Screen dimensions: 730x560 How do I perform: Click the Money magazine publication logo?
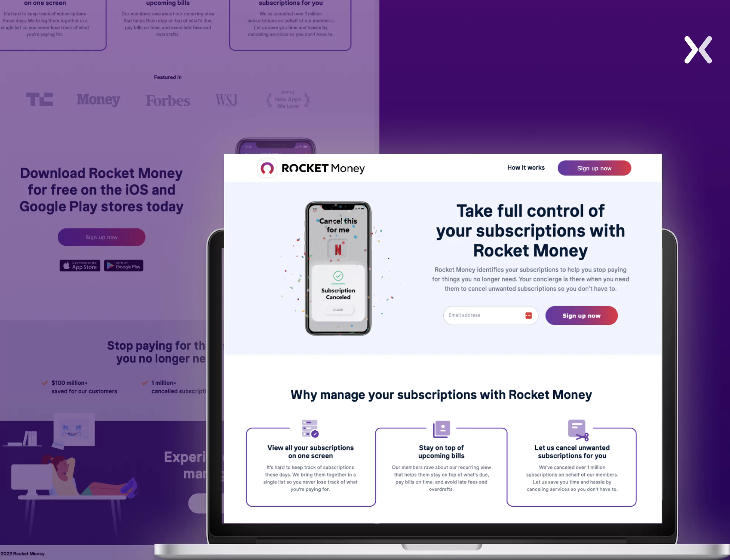tap(99, 99)
